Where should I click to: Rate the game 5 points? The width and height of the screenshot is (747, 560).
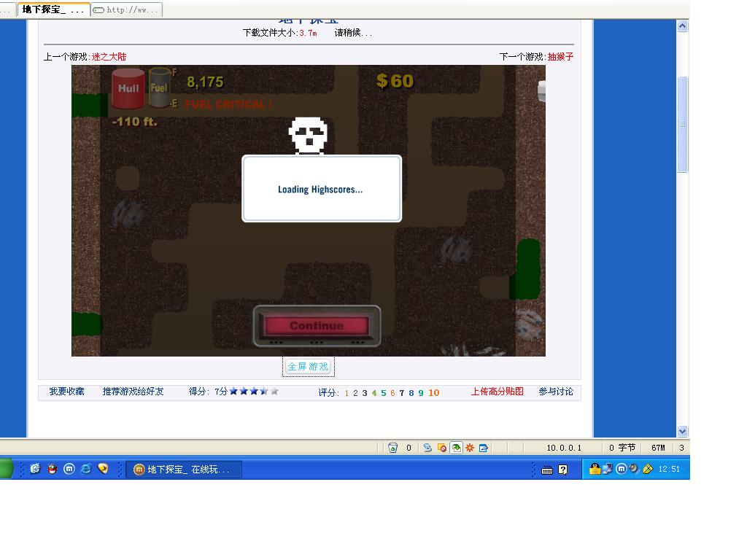click(x=384, y=393)
